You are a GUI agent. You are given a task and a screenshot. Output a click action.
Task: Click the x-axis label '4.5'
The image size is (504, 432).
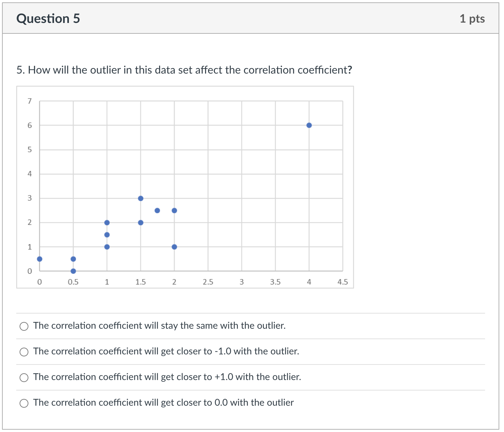tap(343, 282)
